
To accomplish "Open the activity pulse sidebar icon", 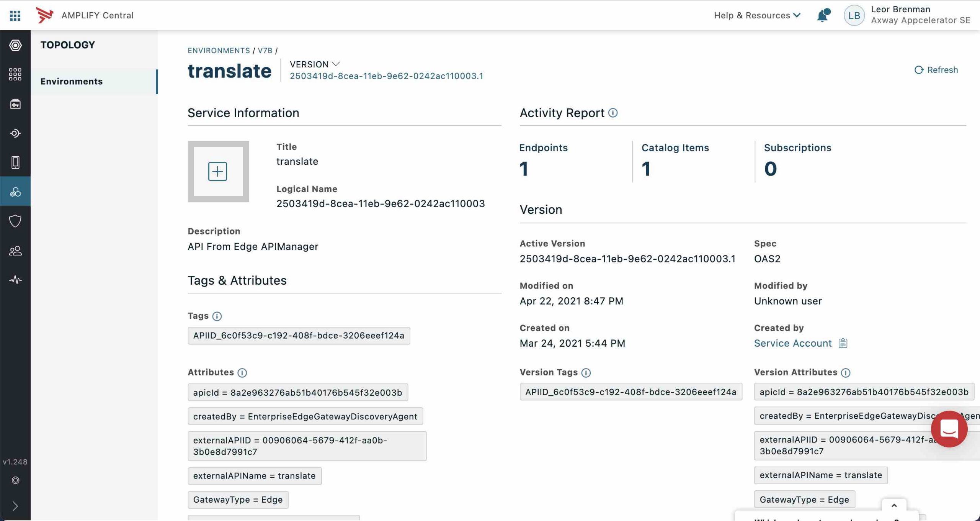I will (15, 280).
